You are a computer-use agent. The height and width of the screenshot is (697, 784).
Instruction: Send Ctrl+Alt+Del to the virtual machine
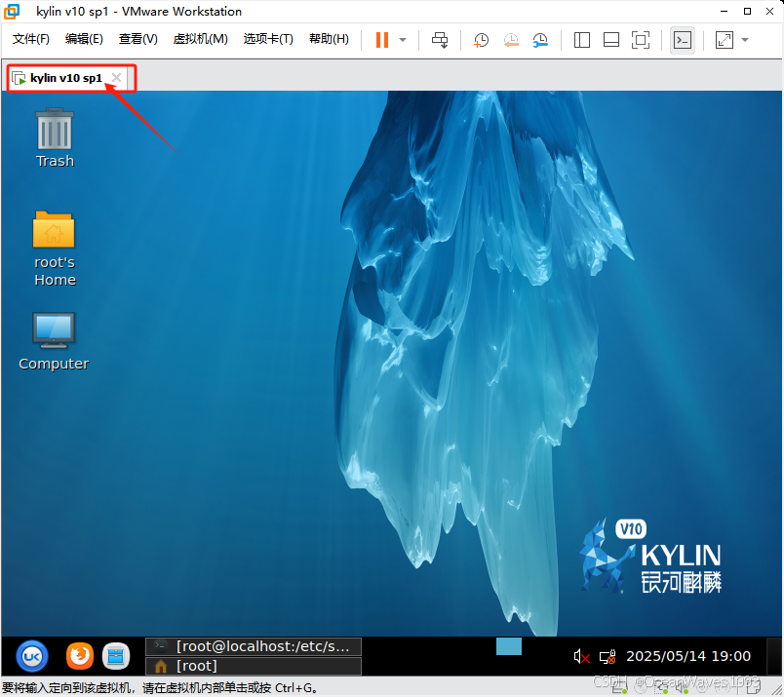click(x=440, y=40)
